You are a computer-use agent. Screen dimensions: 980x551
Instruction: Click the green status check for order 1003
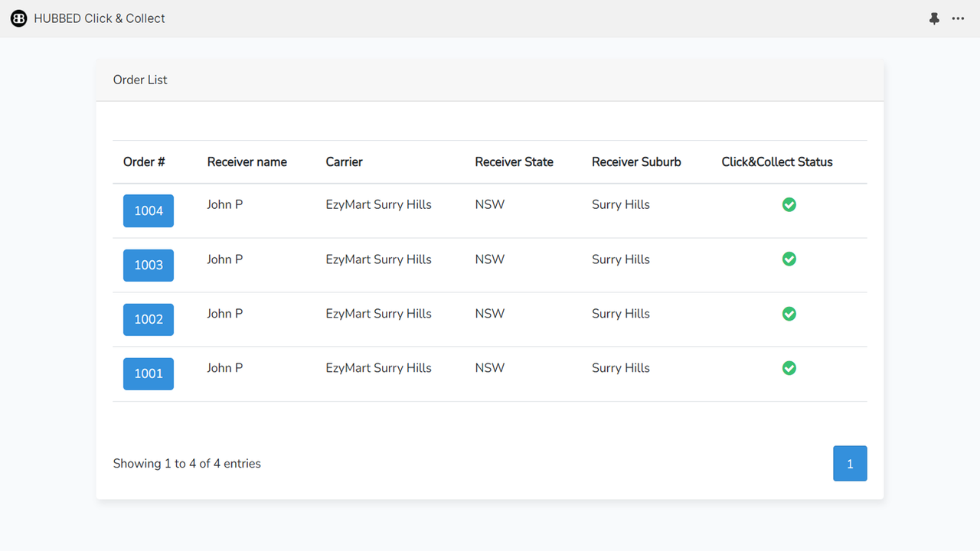pyautogui.click(x=789, y=259)
